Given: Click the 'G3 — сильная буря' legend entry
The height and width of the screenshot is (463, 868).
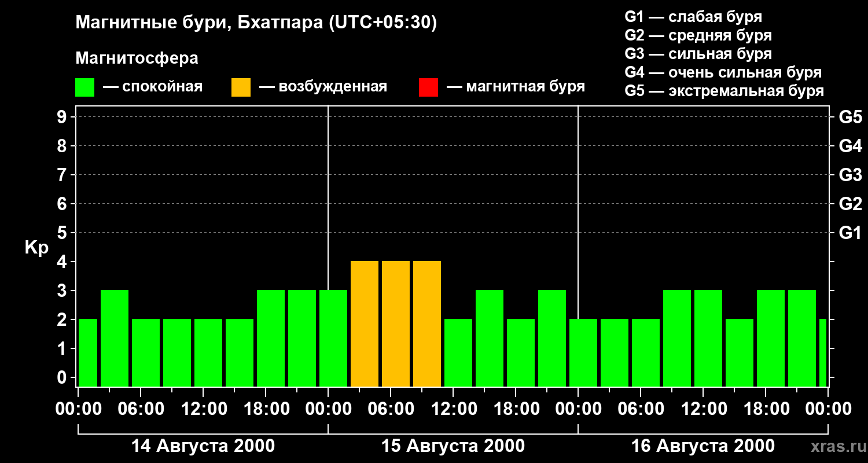Looking at the screenshot, I should point(698,54).
